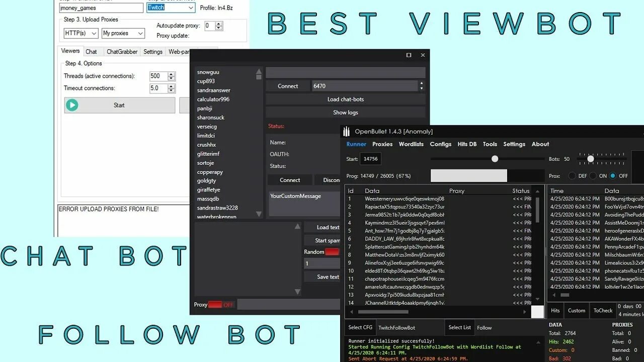
Task: Open the Configs menu
Action: click(440, 144)
